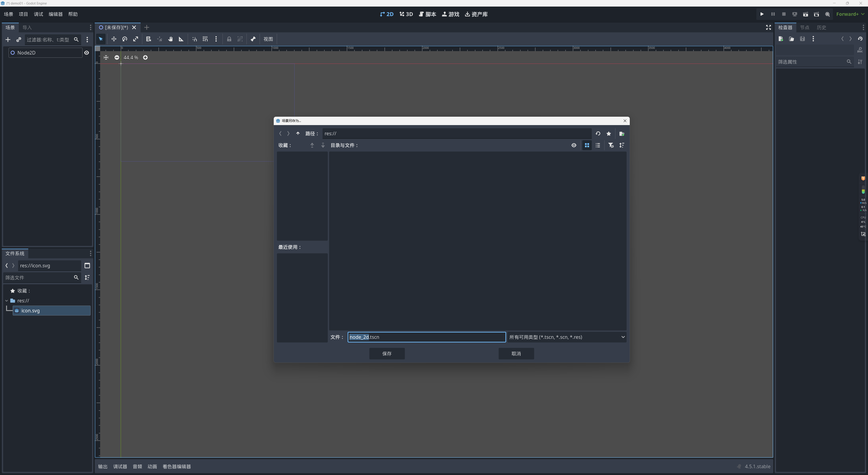The height and width of the screenshot is (475, 868).
Task: Toggle hidden files visibility in save dialog
Action: click(x=574, y=145)
